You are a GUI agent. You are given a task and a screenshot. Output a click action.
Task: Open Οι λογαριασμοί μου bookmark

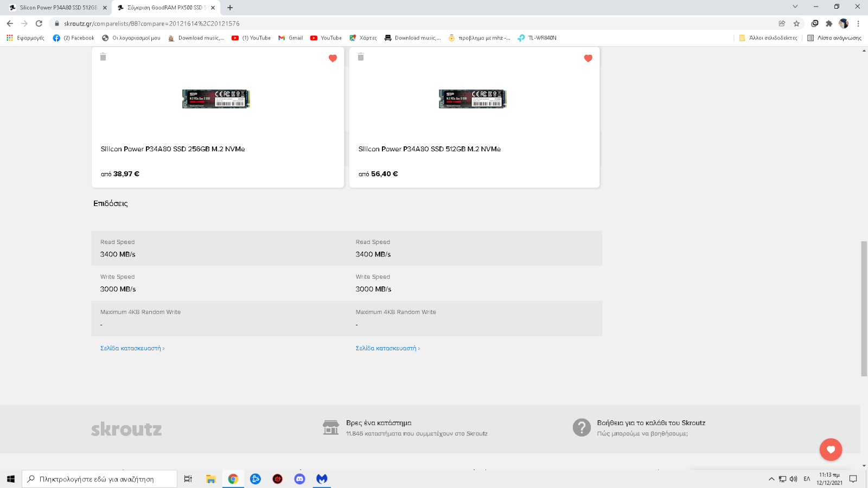pyautogui.click(x=131, y=38)
